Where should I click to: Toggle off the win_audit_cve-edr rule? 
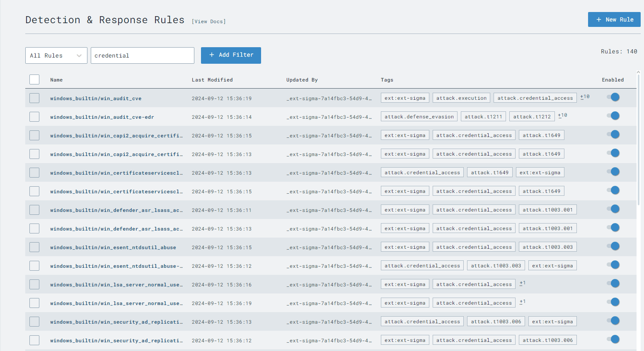[x=613, y=116]
